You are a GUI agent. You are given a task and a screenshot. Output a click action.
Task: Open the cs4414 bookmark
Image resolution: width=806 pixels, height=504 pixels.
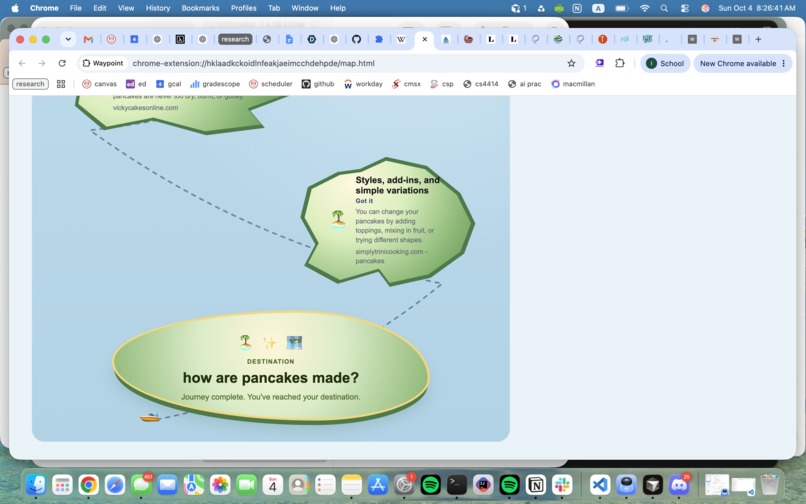pyautogui.click(x=481, y=84)
